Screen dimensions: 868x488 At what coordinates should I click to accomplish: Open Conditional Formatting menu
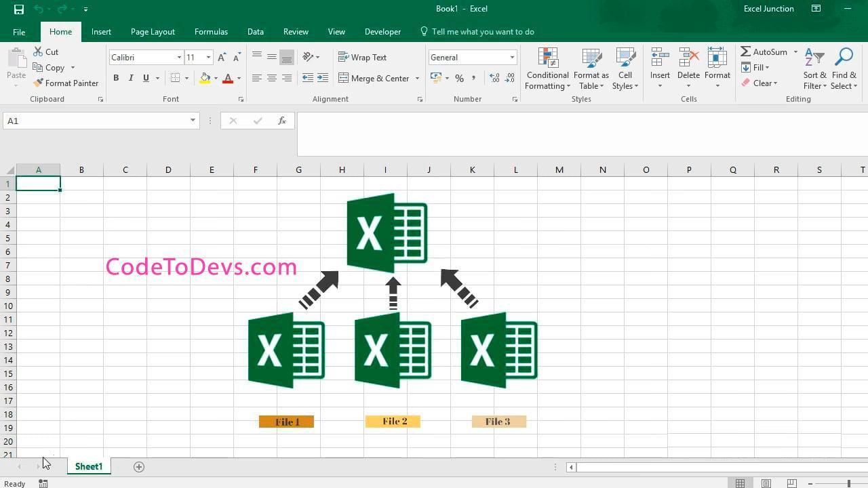point(547,68)
